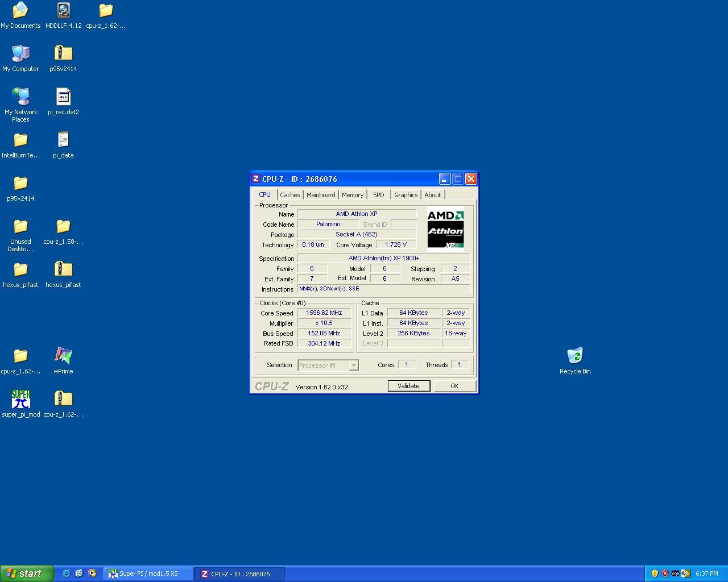Click the CPU-Z taskbar button

coord(239,573)
